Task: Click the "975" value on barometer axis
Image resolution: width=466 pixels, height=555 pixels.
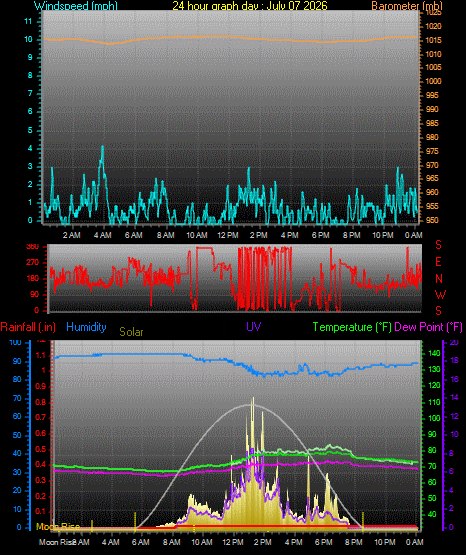Action: [432, 151]
